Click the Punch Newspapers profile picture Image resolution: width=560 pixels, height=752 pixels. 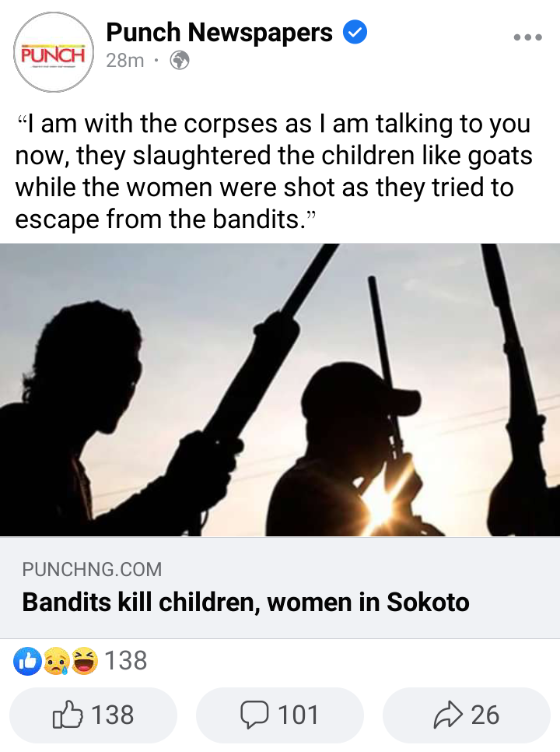(x=54, y=52)
